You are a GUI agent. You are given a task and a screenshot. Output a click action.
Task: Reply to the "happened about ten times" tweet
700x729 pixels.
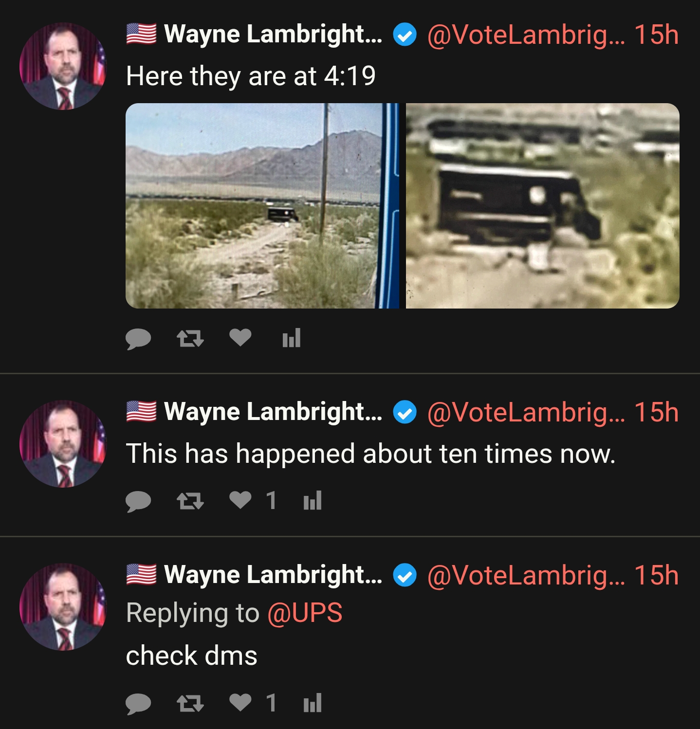[138, 501]
